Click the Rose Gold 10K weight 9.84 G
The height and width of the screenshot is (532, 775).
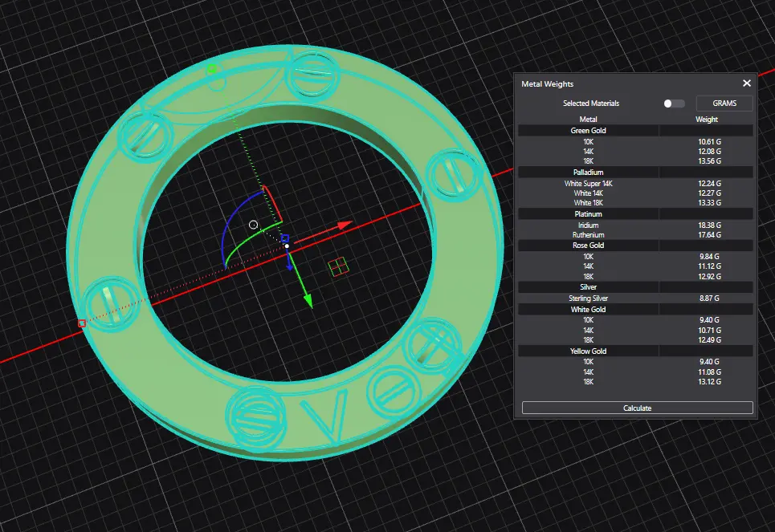click(709, 256)
